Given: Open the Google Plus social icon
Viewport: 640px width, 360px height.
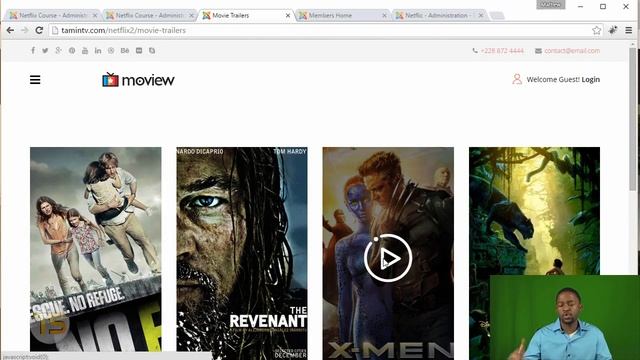Looking at the screenshot, I should 58,51.
